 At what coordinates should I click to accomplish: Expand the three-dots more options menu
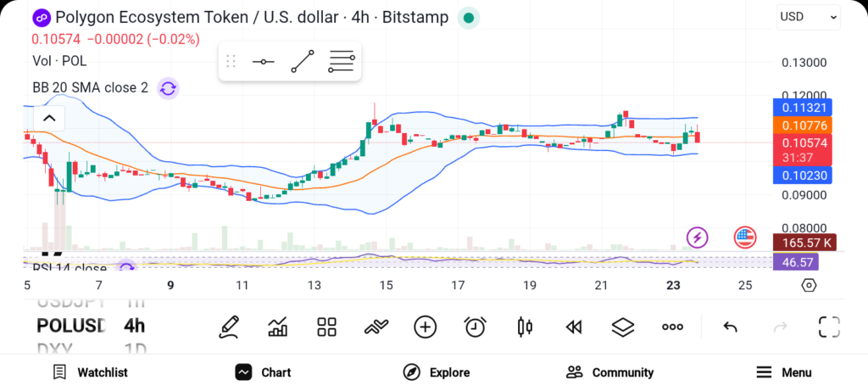(672, 327)
